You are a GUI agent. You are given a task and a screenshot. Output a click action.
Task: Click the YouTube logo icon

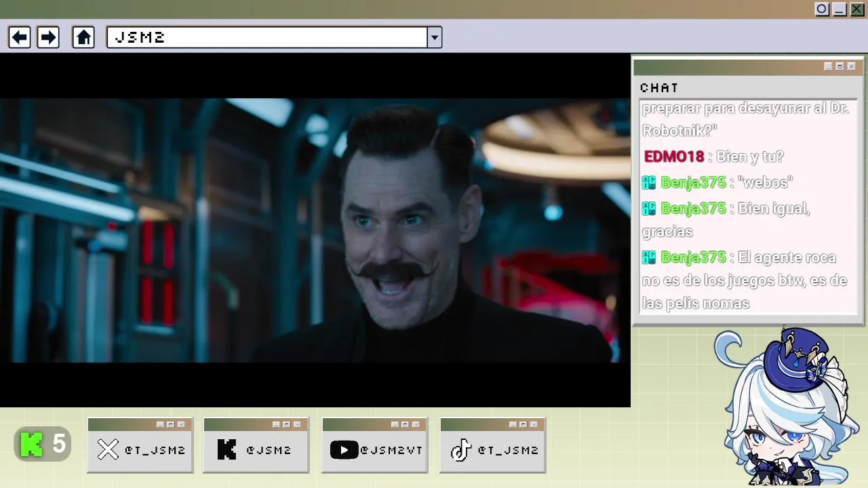coord(344,449)
